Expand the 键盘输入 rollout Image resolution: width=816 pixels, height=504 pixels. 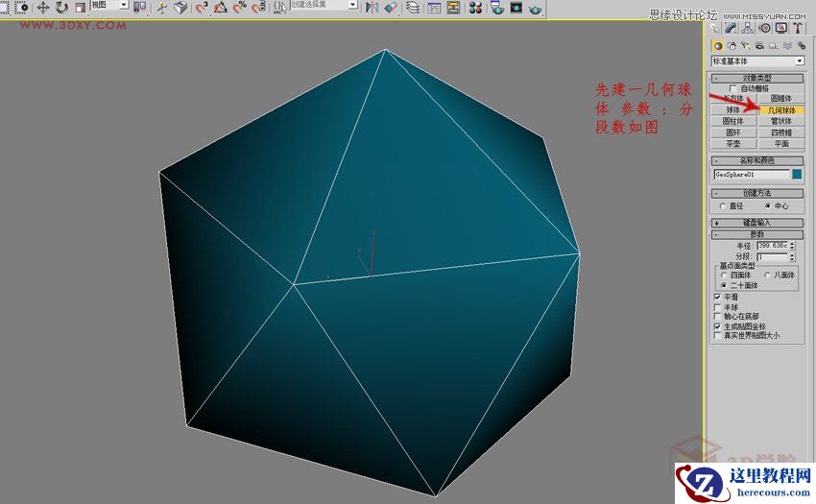pos(757,223)
